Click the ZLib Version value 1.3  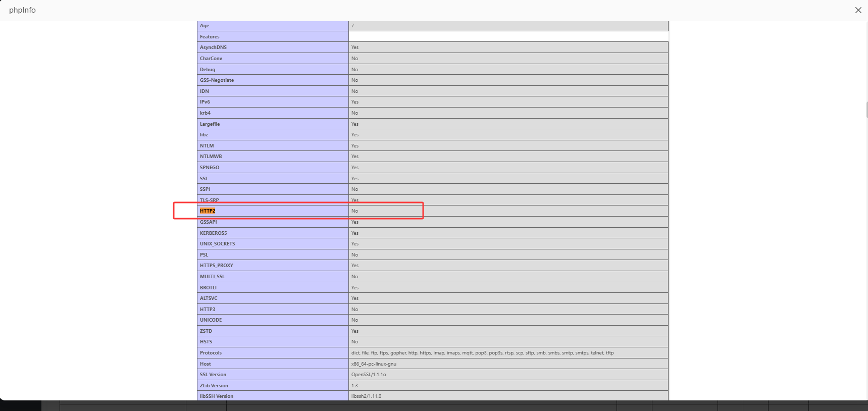[354, 386]
